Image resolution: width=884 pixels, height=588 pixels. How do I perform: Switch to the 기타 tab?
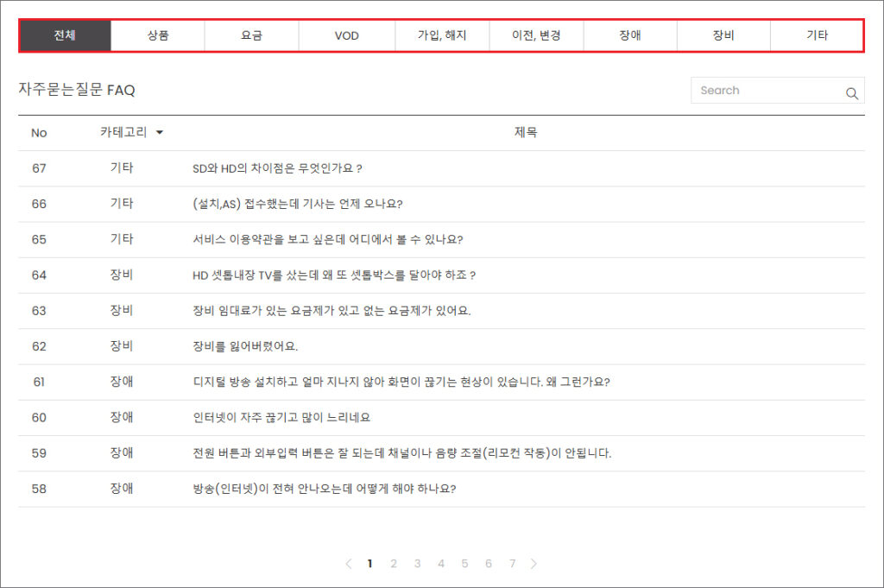[x=817, y=35]
